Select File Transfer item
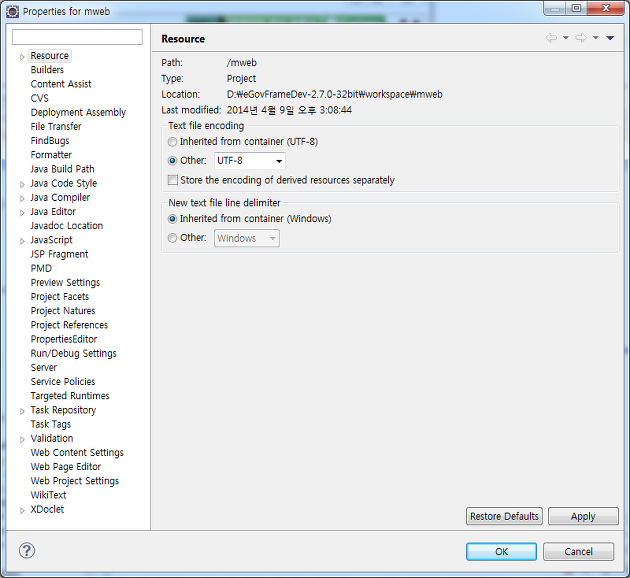Screen dimensions: 630x578 click(x=56, y=127)
